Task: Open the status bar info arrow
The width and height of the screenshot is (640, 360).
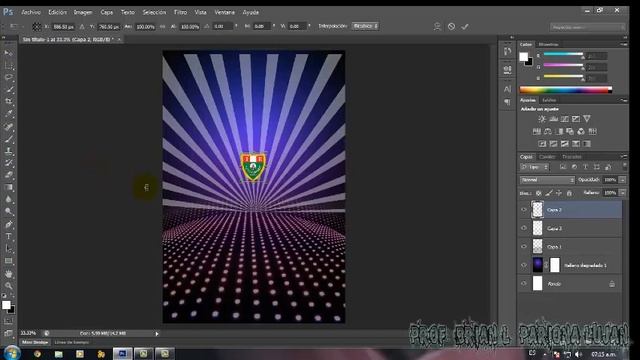Action: click(157, 334)
